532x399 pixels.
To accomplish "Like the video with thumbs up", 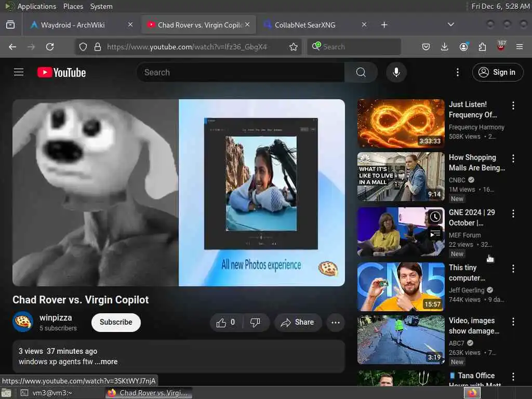I will pos(227,322).
